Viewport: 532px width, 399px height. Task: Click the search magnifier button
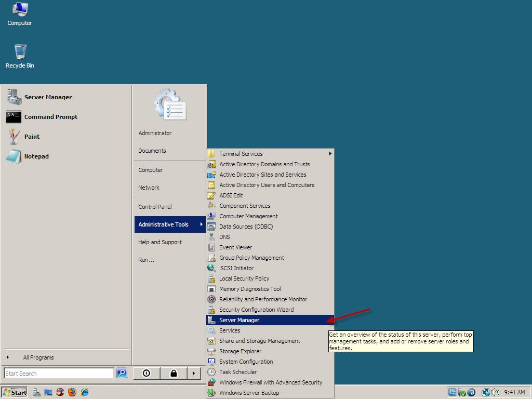point(122,373)
